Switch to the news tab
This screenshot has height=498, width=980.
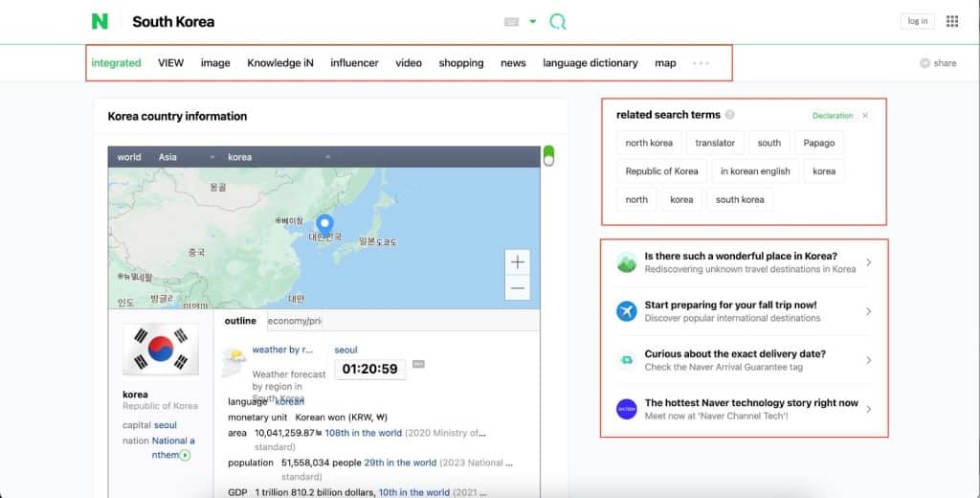coord(513,63)
